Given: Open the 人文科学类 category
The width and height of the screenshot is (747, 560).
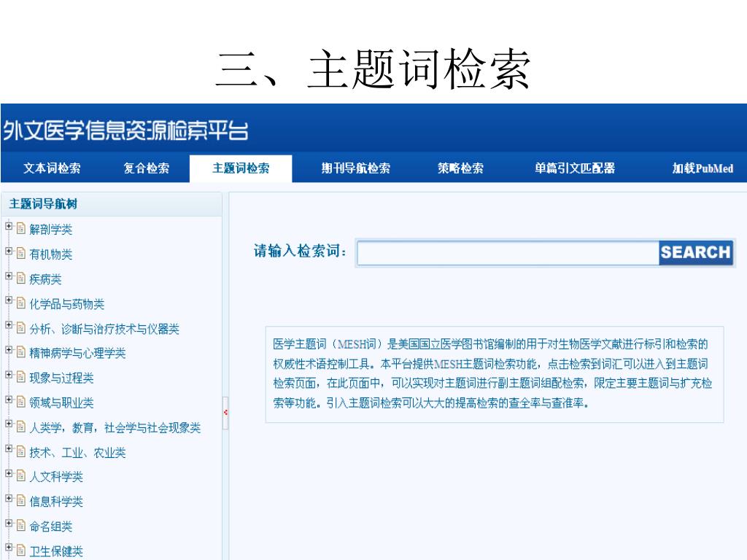Looking at the screenshot, I should (55, 477).
